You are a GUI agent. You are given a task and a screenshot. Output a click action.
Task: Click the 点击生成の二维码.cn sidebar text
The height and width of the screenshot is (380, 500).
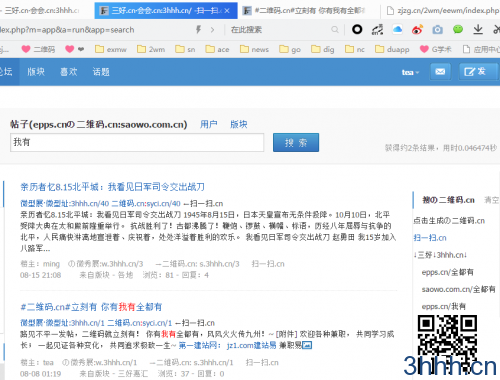pyautogui.click(x=449, y=221)
